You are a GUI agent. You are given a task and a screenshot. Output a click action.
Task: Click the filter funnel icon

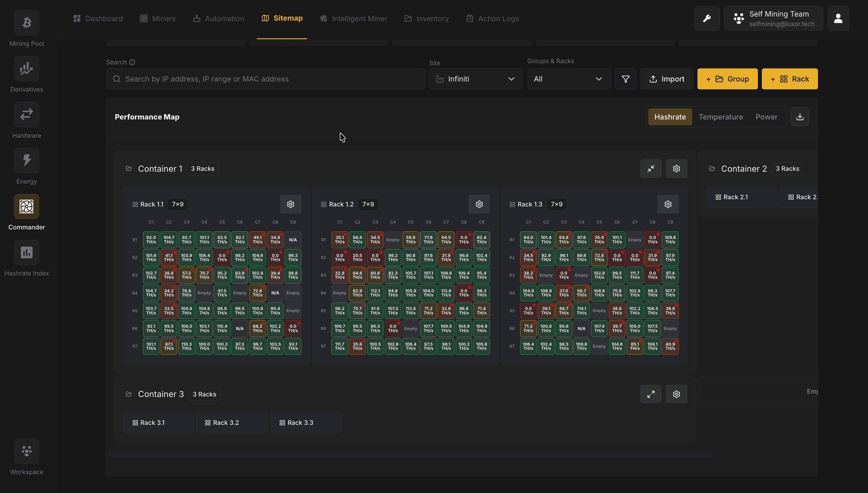coord(625,79)
